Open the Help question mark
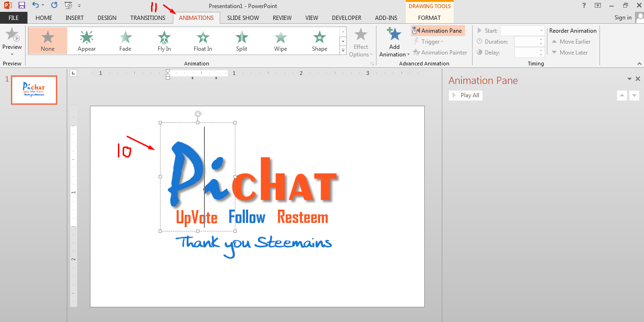The image size is (644, 322). tap(583, 5)
